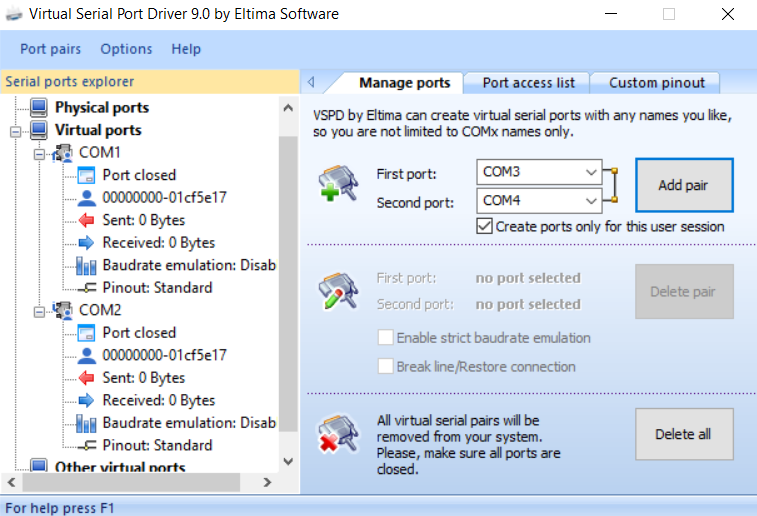Collapse the Virtual ports tree node
Screen dimensions: 757x516
[15, 131]
